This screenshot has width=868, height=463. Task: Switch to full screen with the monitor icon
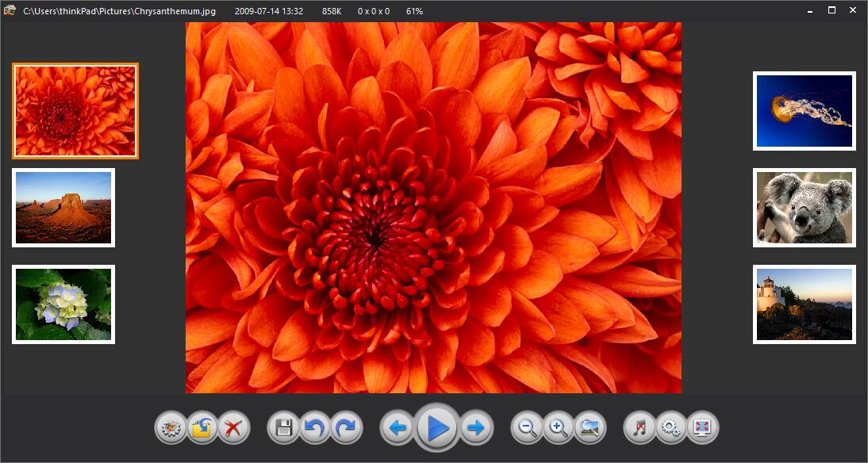[702, 429]
